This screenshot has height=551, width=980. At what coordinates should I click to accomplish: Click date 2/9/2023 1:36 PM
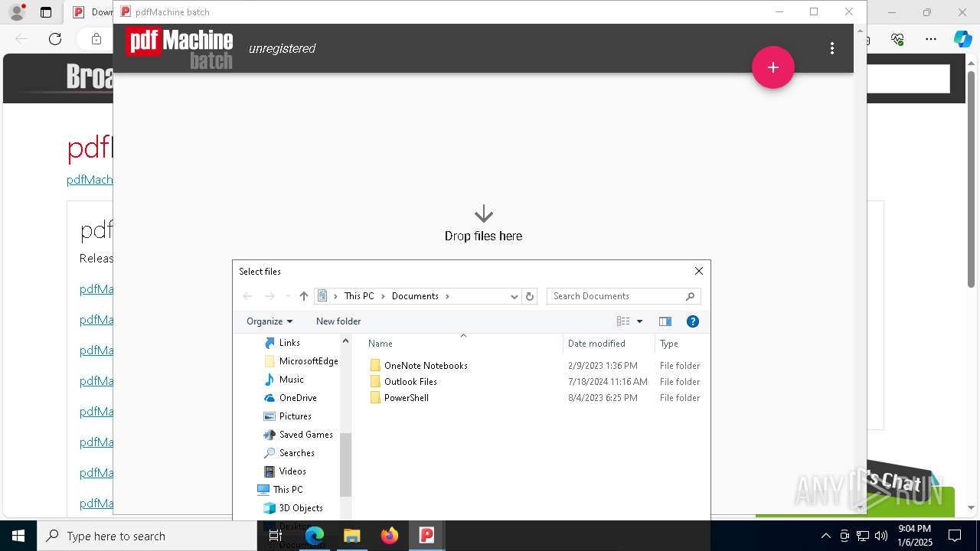coord(603,366)
